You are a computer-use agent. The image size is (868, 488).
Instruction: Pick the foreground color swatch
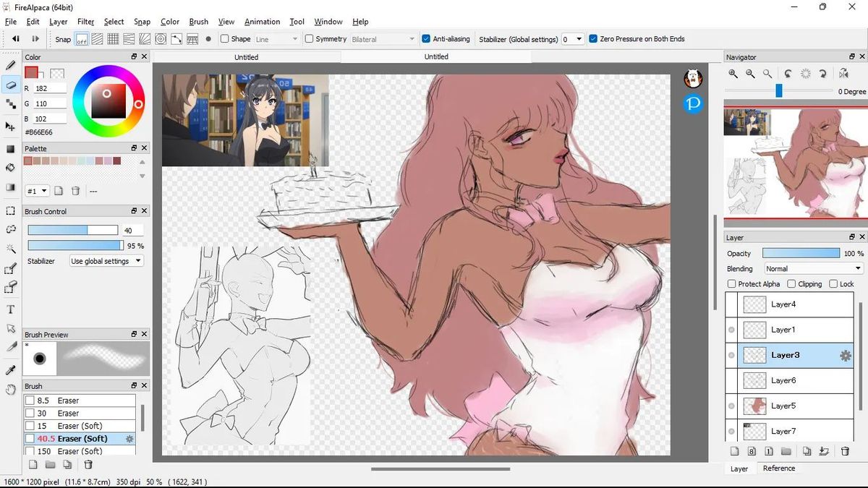[31, 72]
